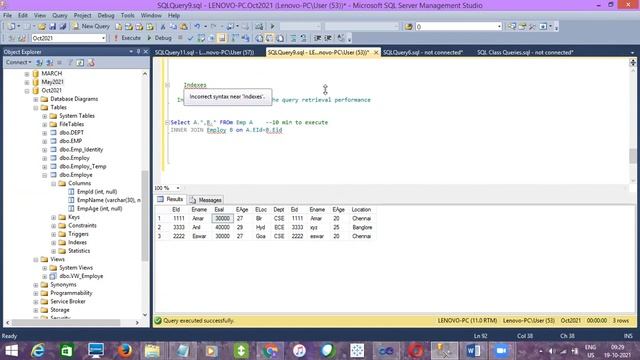The width and height of the screenshot is (640, 360).
Task: Click the Debug button in the toolbar
Action: (x=159, y=38)
